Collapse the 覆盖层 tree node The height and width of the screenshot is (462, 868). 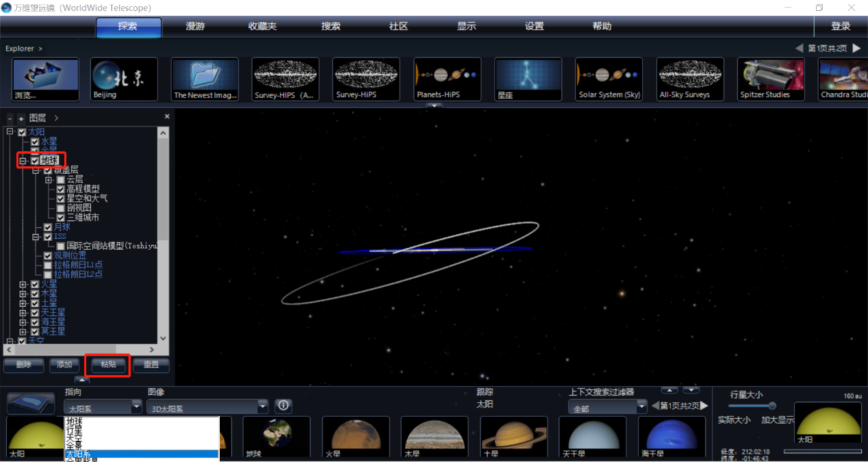coord(36,170)
